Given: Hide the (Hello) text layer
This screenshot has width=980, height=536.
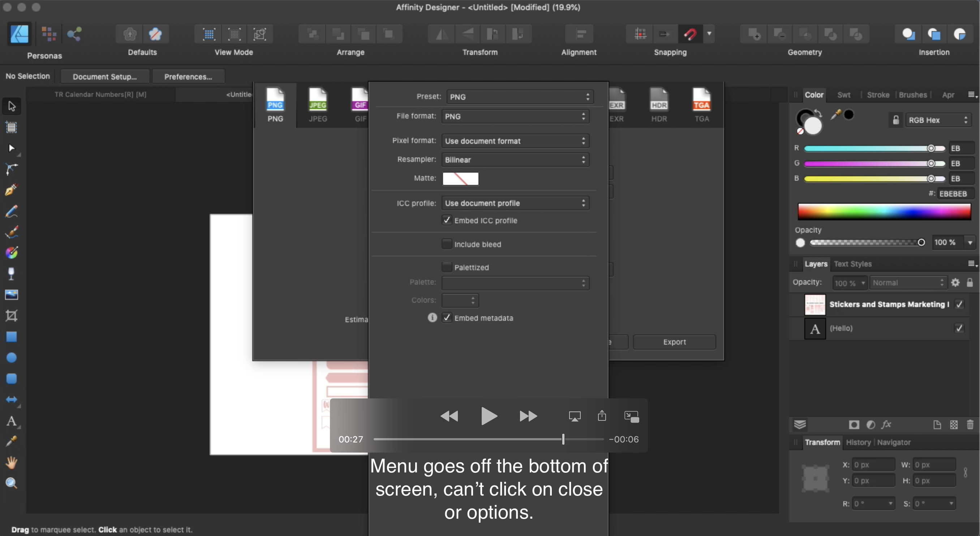Looking at the screenshot, I should pos(959,328).
